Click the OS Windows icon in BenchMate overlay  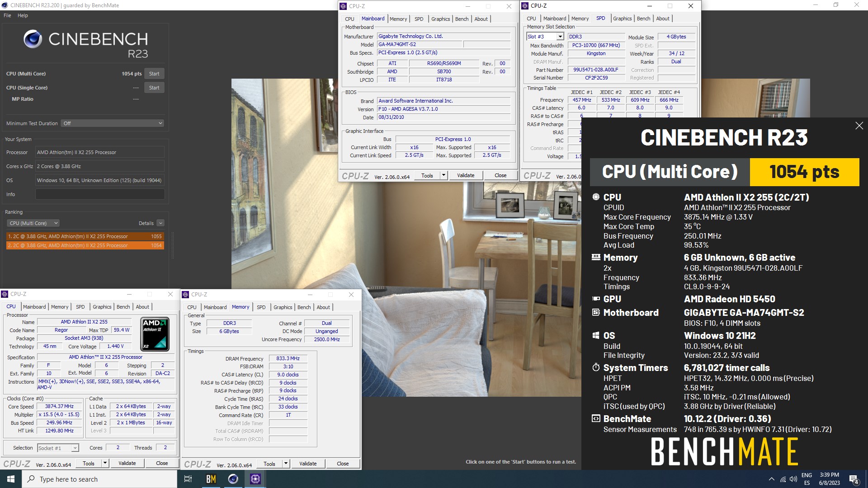click(596, 335)
